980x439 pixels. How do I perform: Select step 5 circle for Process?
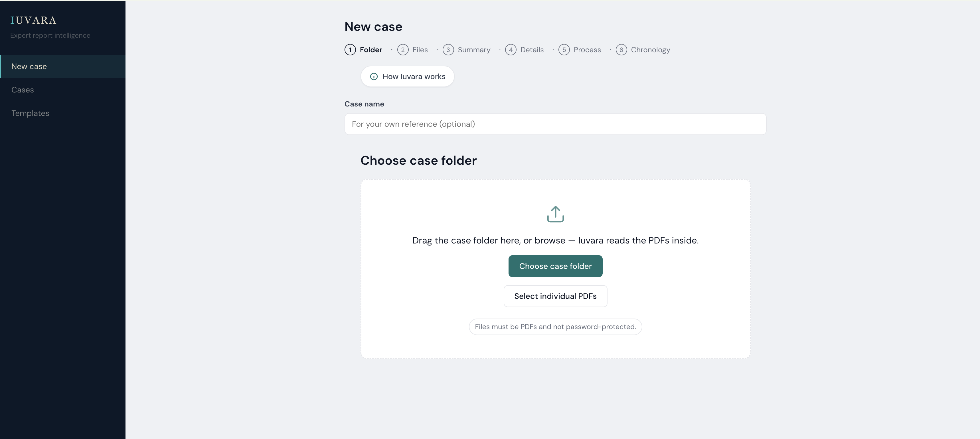coord(564,50)
